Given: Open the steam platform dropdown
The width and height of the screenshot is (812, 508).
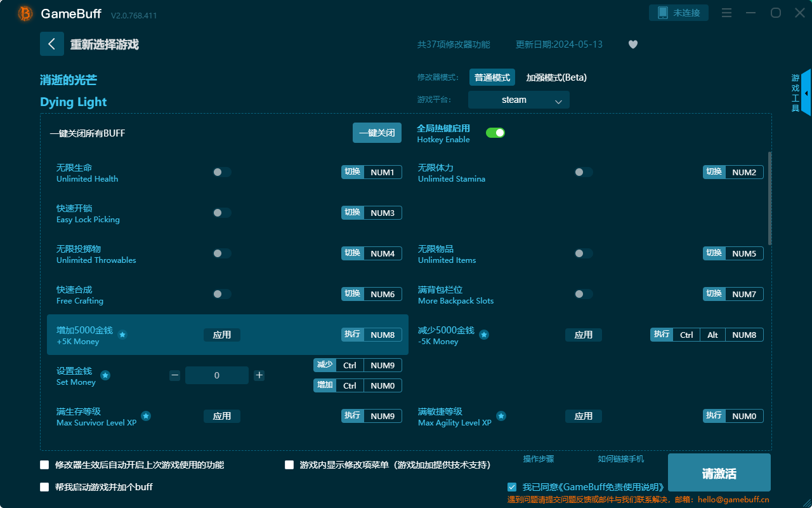Looking at the screenshot, I should [519, 100].
